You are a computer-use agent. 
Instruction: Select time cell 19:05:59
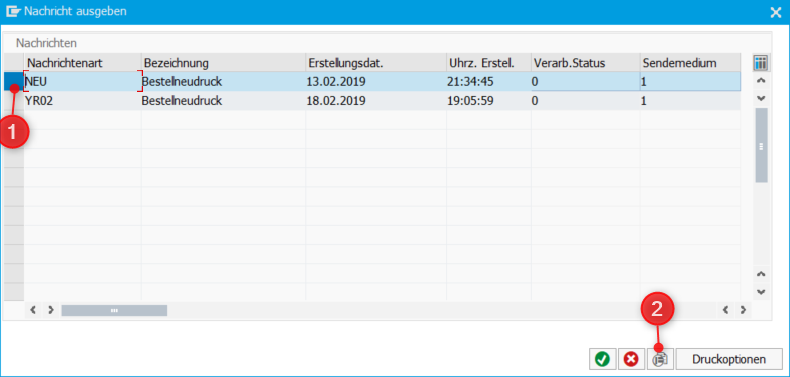489,100
